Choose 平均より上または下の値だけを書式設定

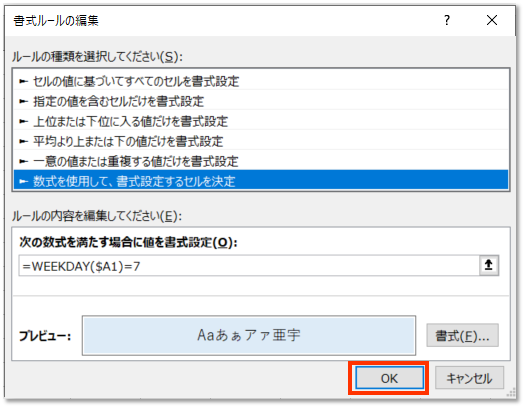tap(261, 141)
